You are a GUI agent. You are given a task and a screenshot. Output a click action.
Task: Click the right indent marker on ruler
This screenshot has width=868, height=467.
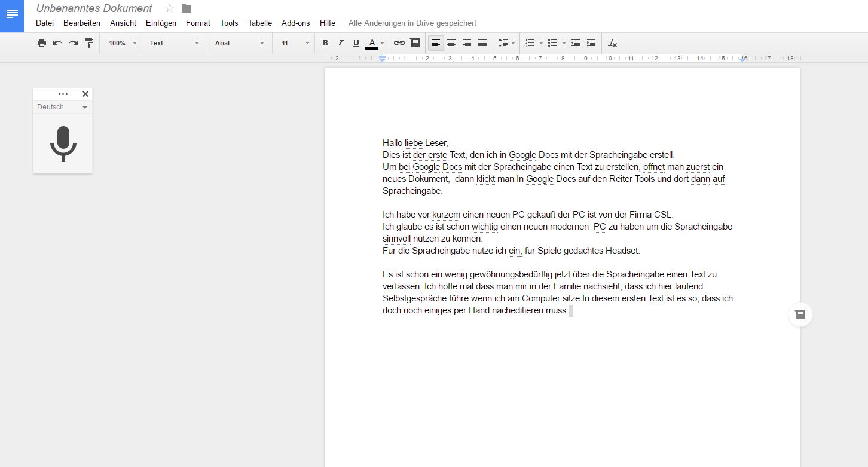pyautogui.click(x=742, y=59)
